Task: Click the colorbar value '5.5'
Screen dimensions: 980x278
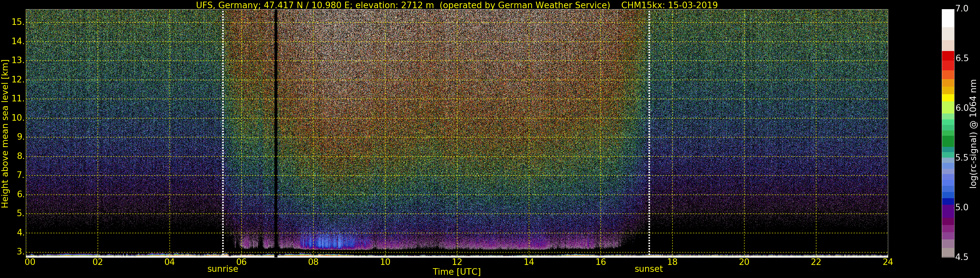Action: pyautogui.click(x=962, y=158)
